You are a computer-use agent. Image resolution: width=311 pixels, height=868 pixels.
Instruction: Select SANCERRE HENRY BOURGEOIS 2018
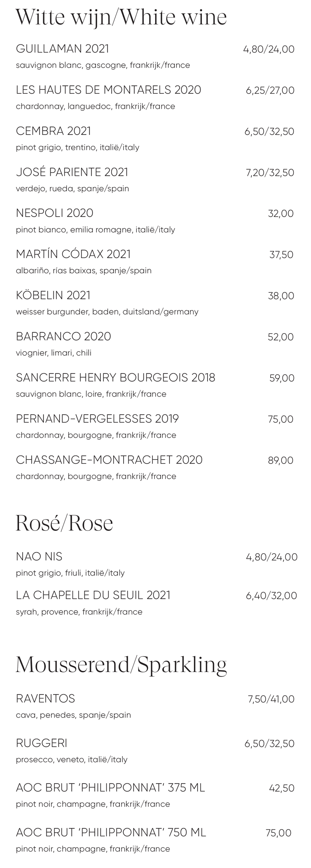pyautogui.click(x=115, y=378)
